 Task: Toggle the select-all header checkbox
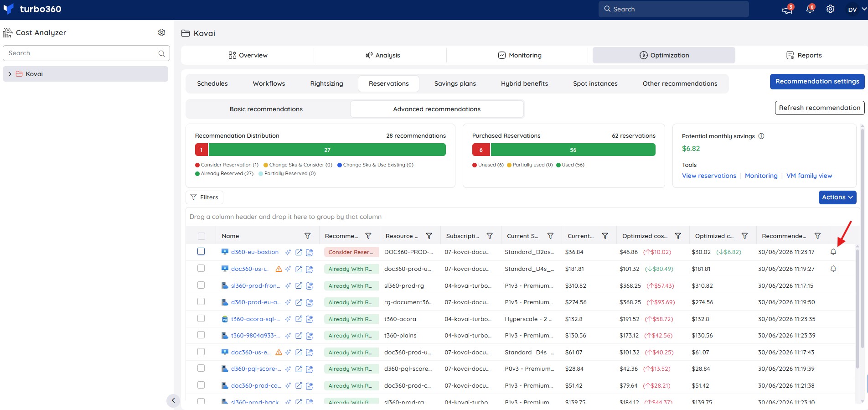[x=201, y=236]
